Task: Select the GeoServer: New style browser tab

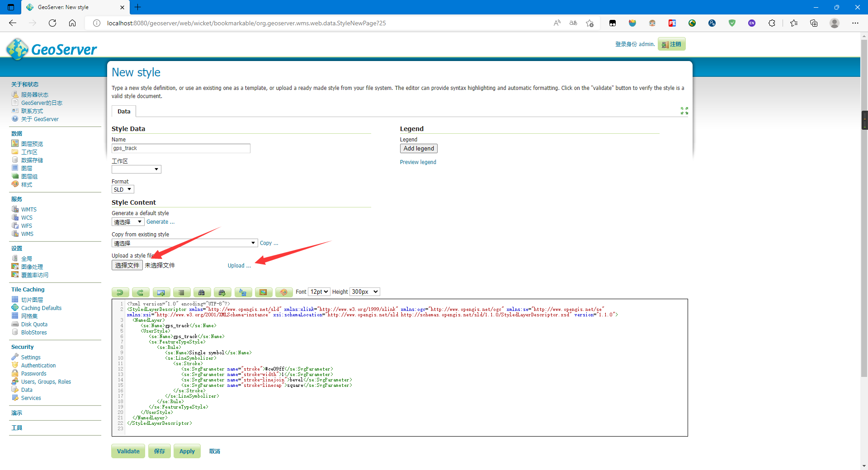Action: [x=75, y=7]
